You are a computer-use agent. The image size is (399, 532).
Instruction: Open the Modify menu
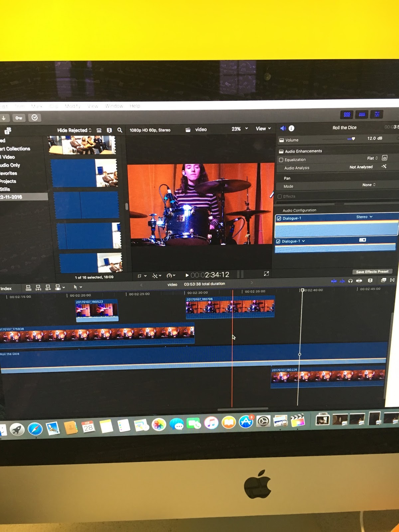(73, 106)
